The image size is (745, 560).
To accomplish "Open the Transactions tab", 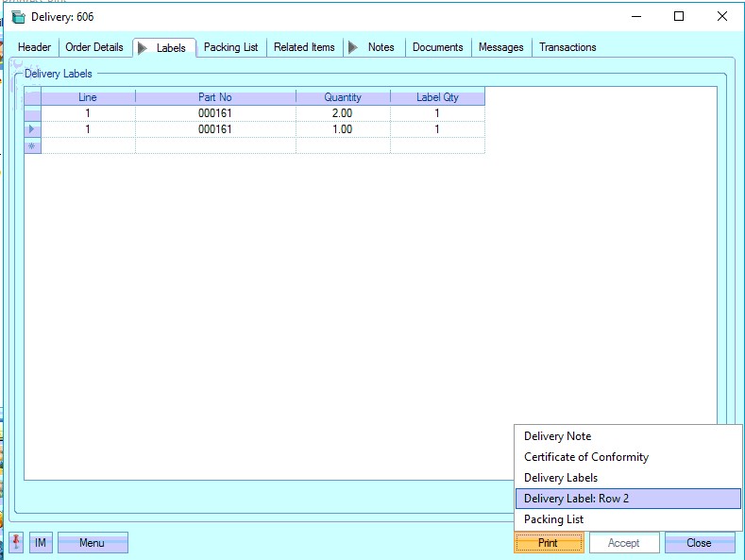I will coord(567,47).
